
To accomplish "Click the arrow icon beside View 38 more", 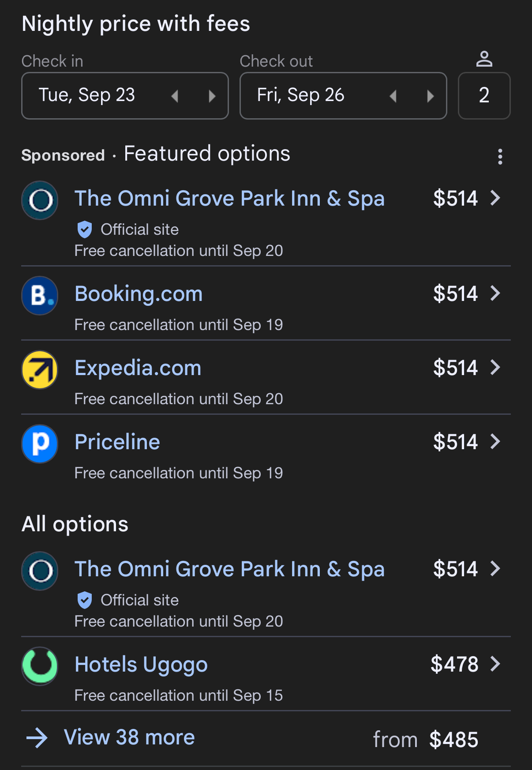I will (x=37, y=738).
